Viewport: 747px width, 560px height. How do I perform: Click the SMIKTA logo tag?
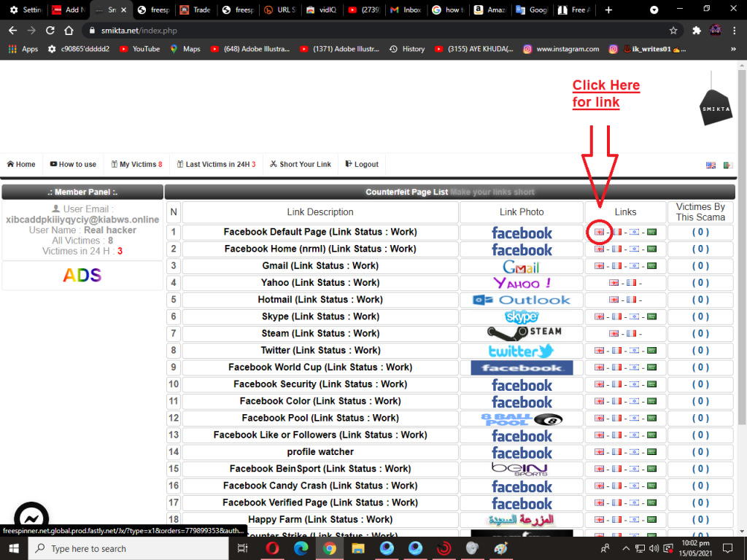coord(716,108)
